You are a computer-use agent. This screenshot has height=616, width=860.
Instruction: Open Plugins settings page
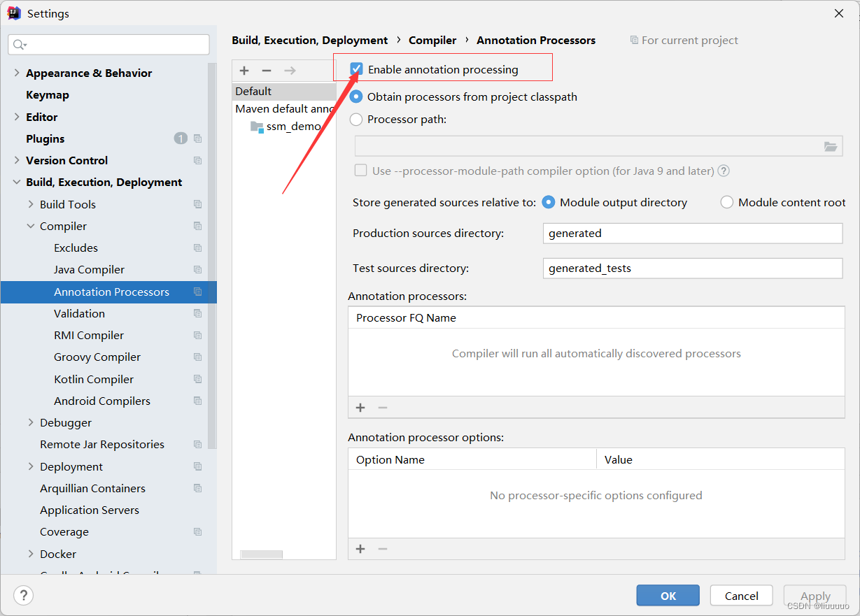coord(45,138)
